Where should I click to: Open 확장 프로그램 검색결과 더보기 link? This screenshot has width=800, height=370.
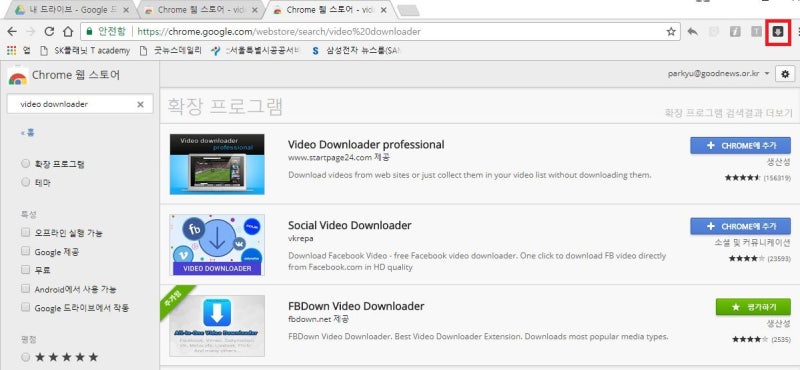[728, 113]
